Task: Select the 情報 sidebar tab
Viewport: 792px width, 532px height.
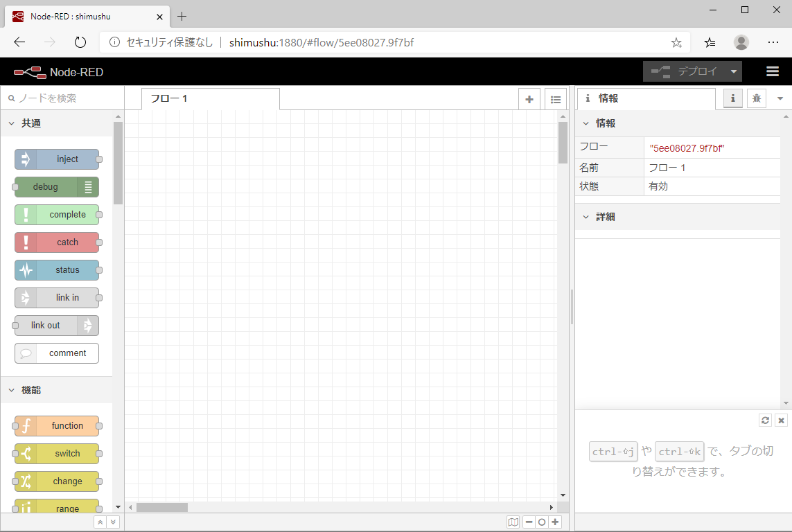Action: [646, 98]
